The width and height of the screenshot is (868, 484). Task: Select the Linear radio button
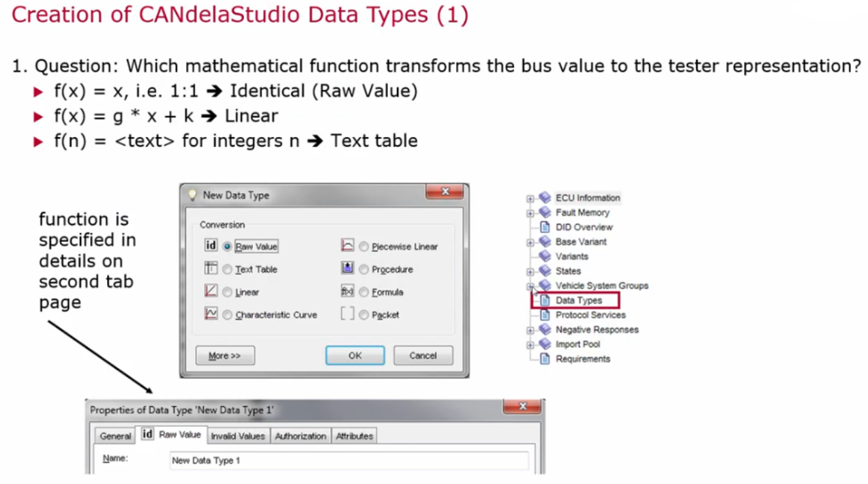(x=227, y=292)
